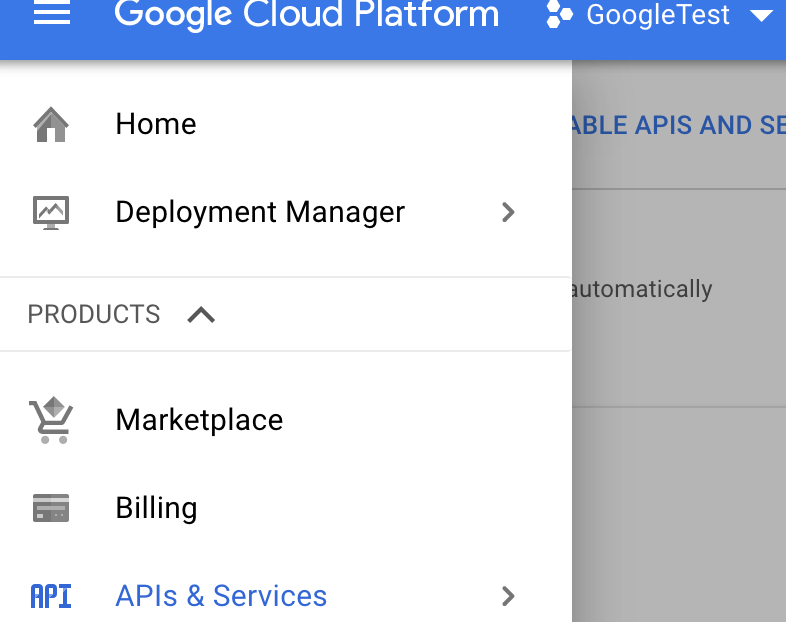The width and height of the screenshot is (786, 622).
Task: Select the GoogleTest project name
Action: pyautogui.click(x=658, y=16)
